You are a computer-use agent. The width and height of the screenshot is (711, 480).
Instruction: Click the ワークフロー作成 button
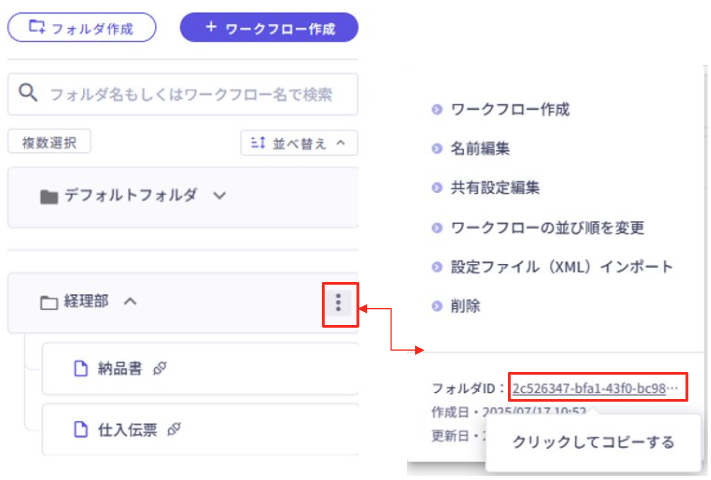[x=269, y=28]
